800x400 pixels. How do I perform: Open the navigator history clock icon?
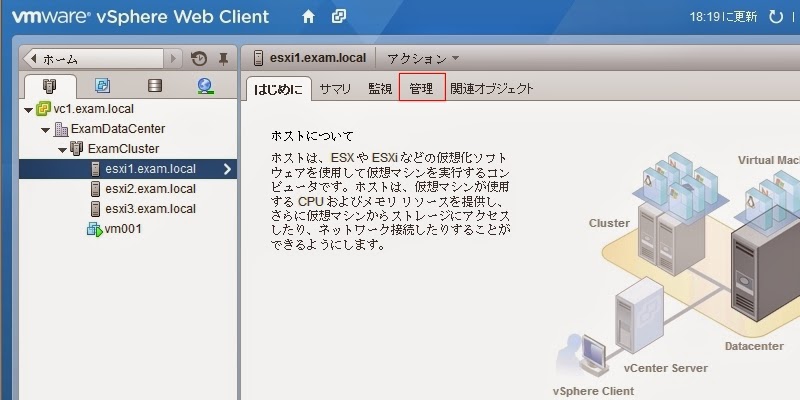point(199,59)
